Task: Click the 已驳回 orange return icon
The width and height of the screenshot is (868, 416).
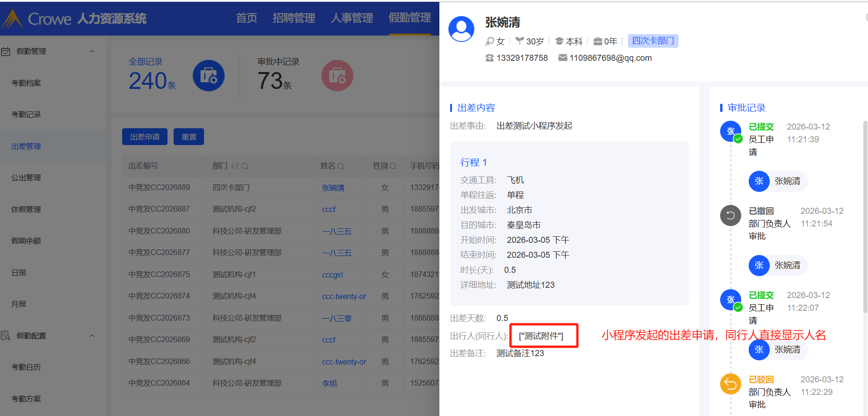Action: click(730, 384)
